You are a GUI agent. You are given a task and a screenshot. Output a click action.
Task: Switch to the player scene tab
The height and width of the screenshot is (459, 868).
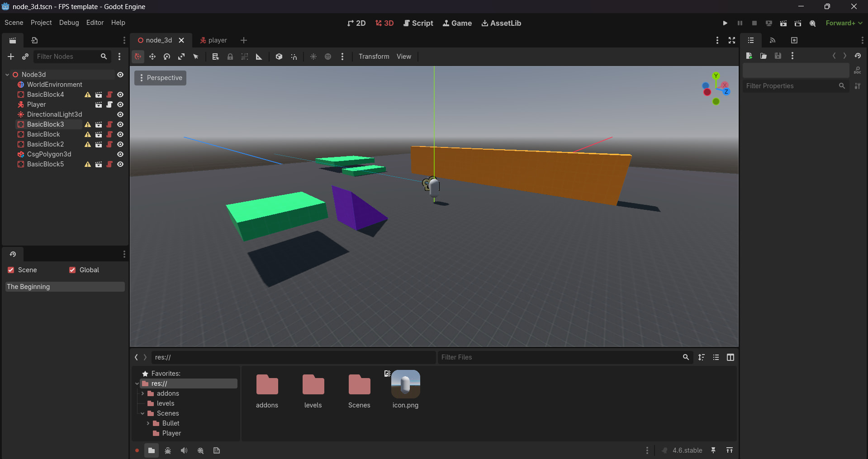(213, 40)
